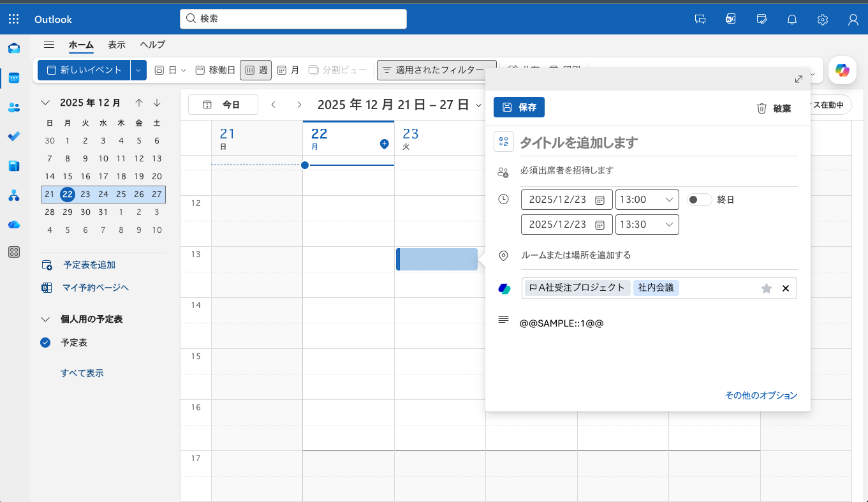The height and width of the screenshot is (502, 868).
Task: Open the end time 13:30 dropdown
Action: tap(647, 225)
